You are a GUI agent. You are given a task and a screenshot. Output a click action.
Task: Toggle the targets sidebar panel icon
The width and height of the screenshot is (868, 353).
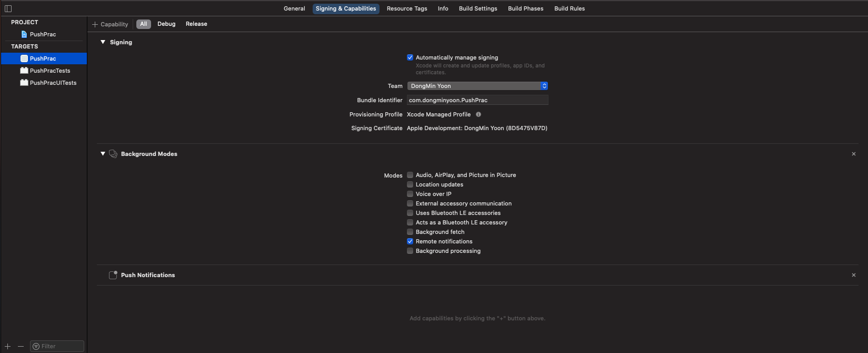click(8, 8)
